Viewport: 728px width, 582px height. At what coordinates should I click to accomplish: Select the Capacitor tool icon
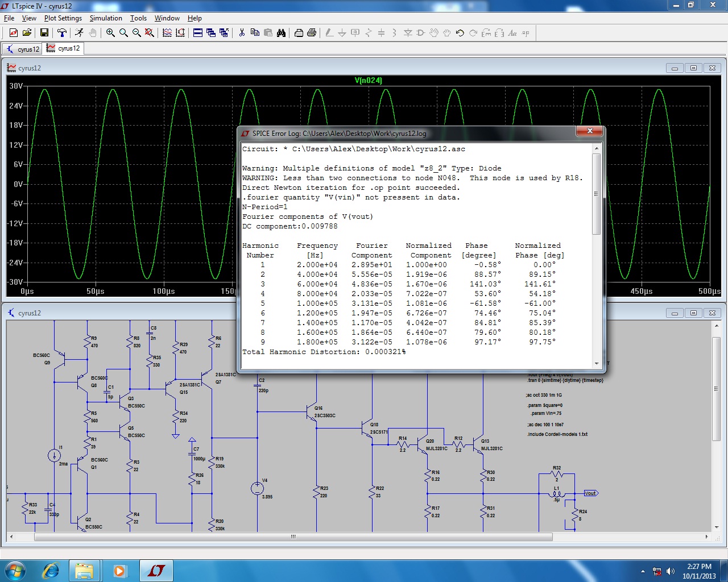coord(381,33)
